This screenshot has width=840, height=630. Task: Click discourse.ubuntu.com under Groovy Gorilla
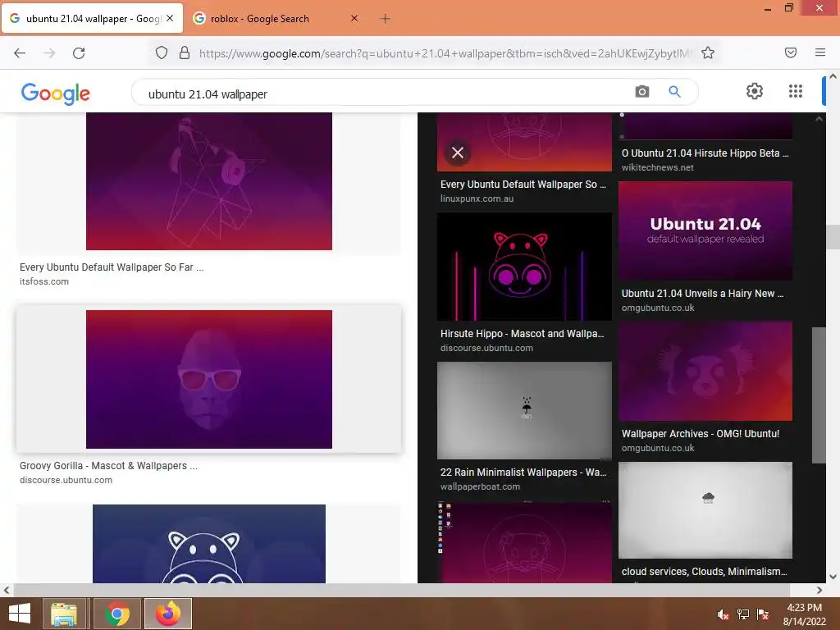point(66,480)
